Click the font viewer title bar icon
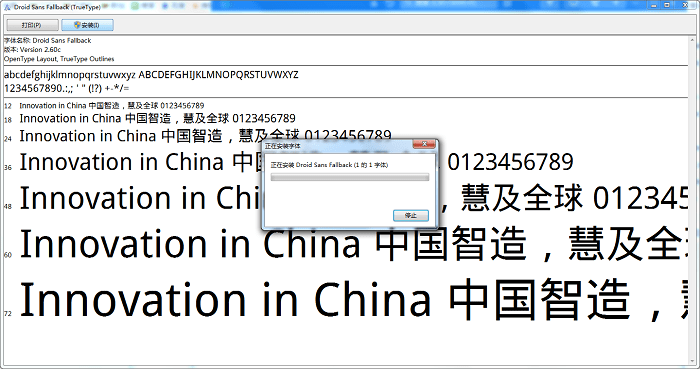 (7, 7)
